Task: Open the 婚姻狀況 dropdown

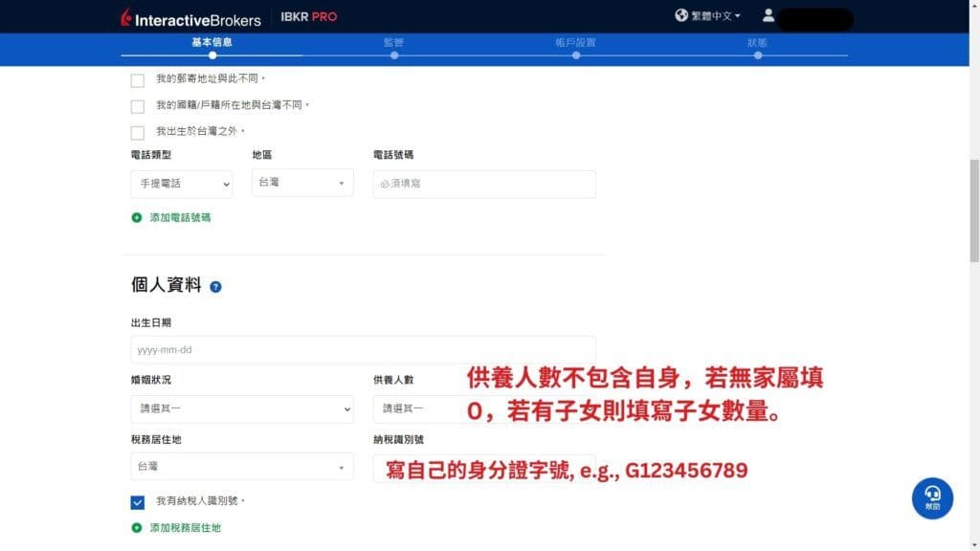Action: 241,408
